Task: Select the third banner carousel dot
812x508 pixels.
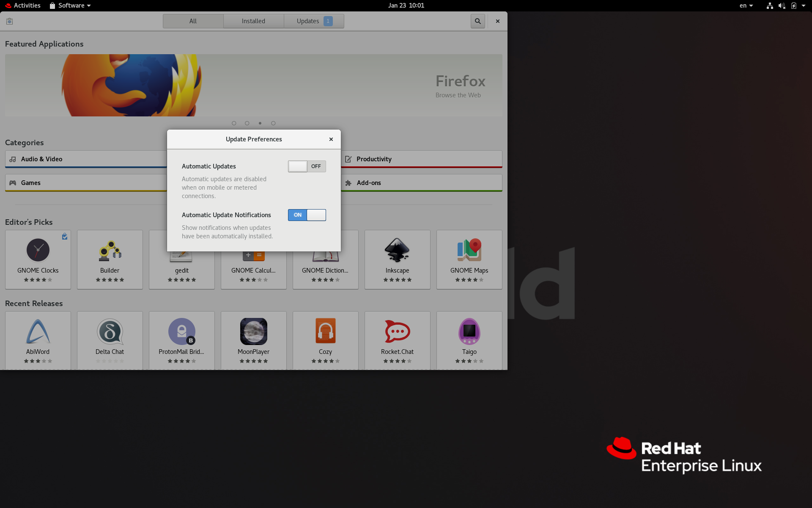Action: pyautogui.click(x=260, y=123)
